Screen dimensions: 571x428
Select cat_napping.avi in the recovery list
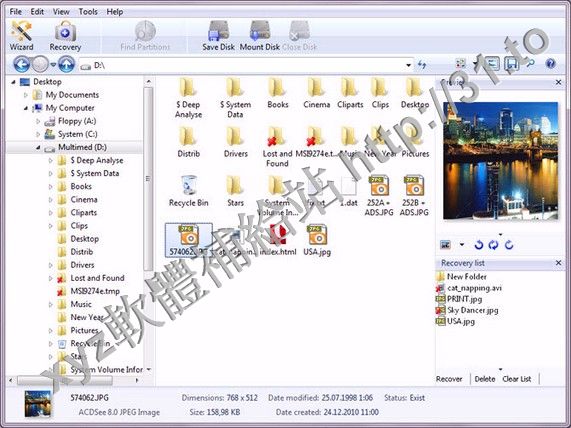(x=469, y=288)
